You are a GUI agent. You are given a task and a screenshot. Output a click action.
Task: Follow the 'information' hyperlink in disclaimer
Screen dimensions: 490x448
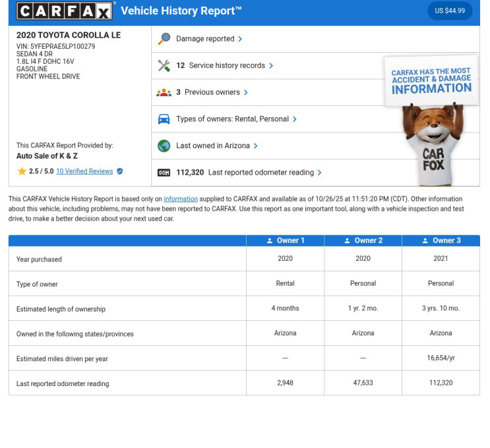coord(181,199)
